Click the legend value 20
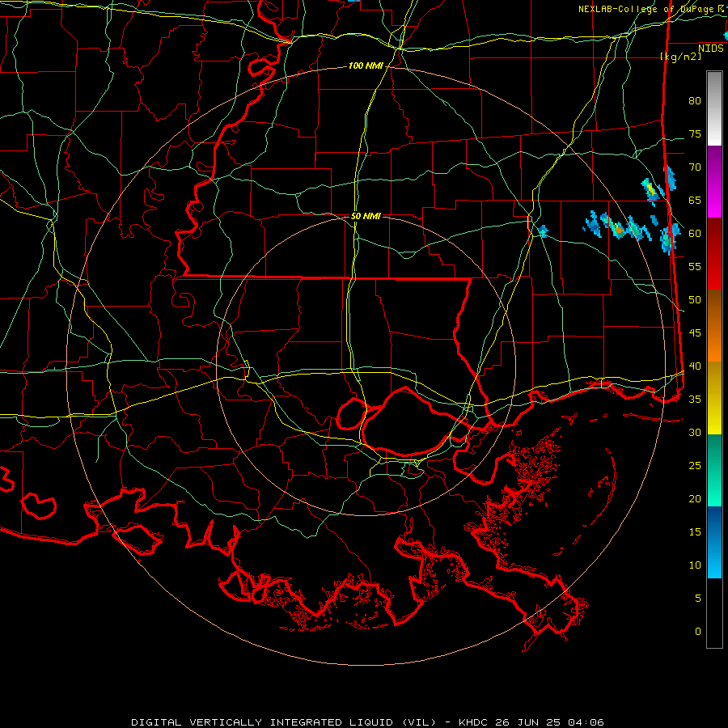 click(x=695, y=499)
